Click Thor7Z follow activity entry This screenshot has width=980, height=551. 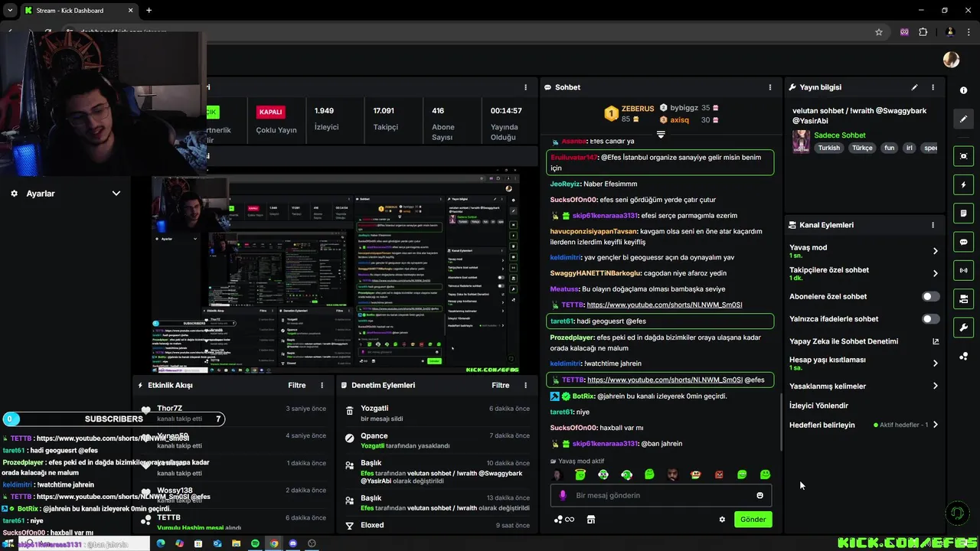pos(232,413)
